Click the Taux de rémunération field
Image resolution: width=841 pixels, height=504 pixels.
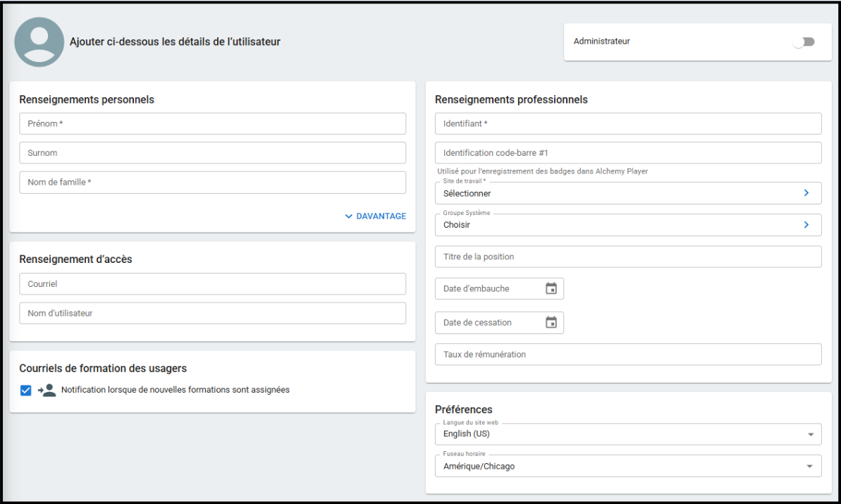(x=628, y=355)
